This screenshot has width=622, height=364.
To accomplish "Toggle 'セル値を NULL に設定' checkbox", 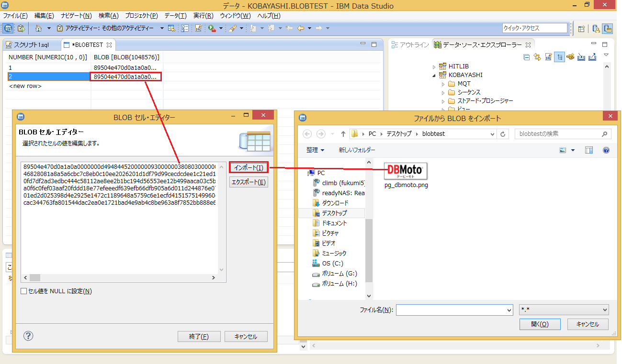I will 24,291.
